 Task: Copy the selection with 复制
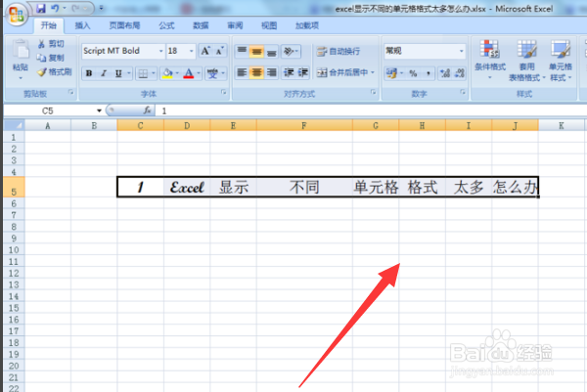[x=51, y=58]
